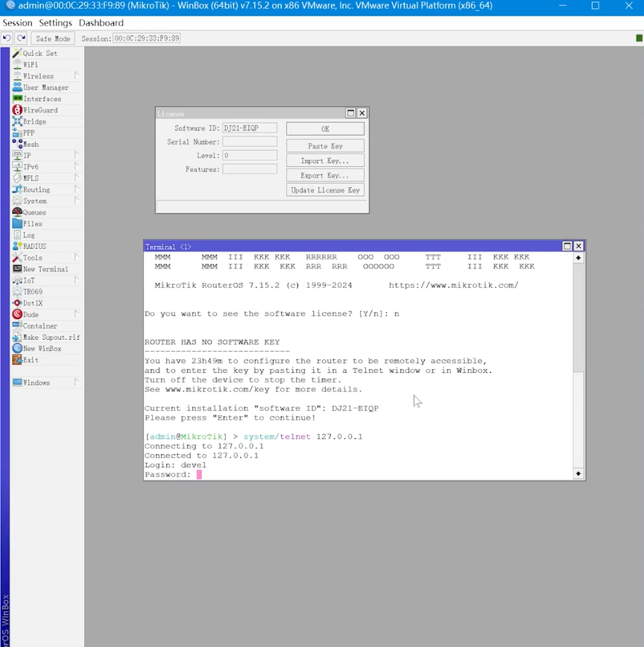Click the Undo arrow in toolbar
This screenshot has width=644, height=647.
pos(7,38)
